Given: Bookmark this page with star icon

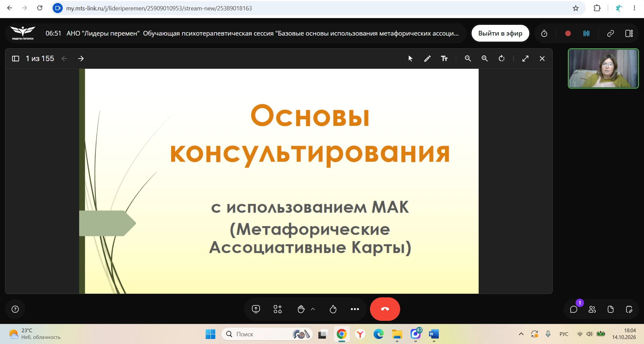Looking at the screenshot, I should pos(576,8).
